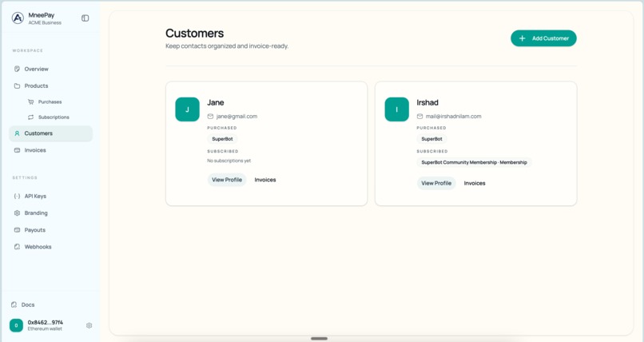
Task: Open the API Keys settings
Action: (51, 197)
